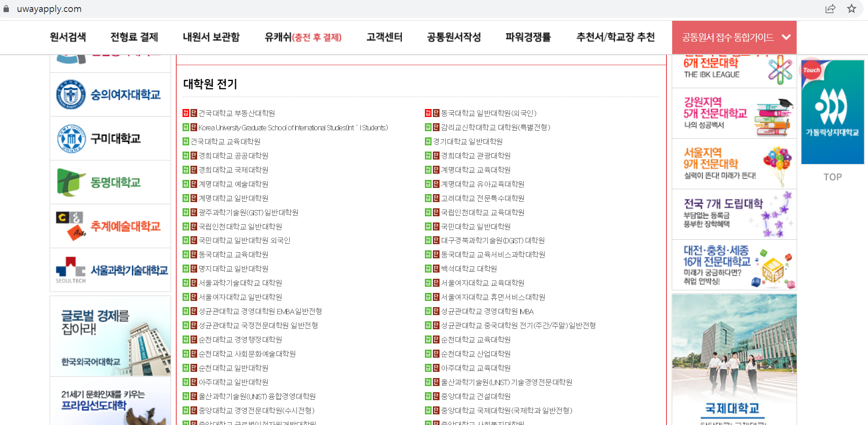
Task: Open the 강원지역 5개 전문대학교 banner
Action: (x=734, y=113)
